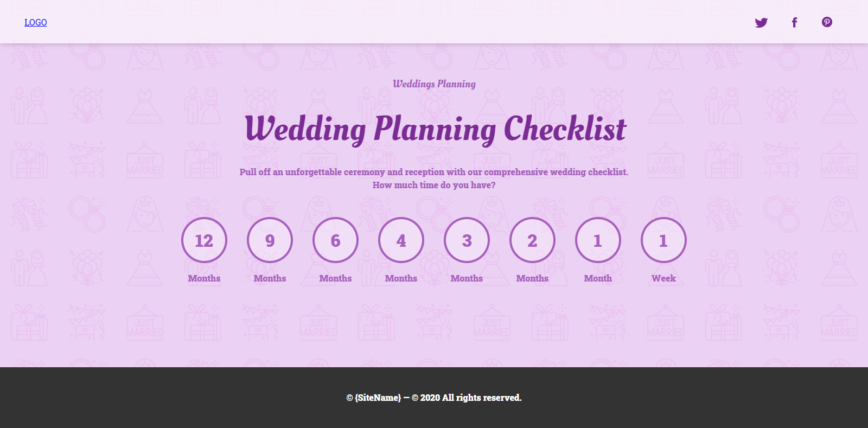Screen dimensions: 868x428
Task: Open the Pinterest icon
Action: 827,22
